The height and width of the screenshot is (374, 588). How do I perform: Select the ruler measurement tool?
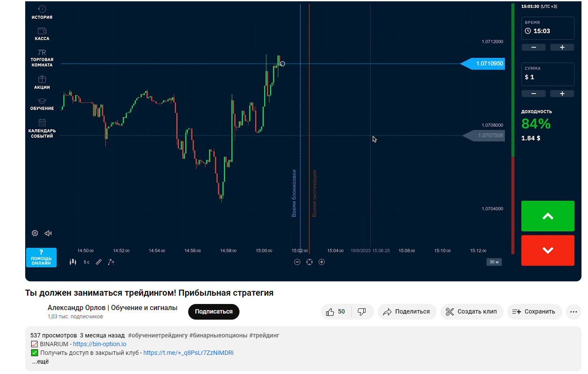(x=99, y=262)
